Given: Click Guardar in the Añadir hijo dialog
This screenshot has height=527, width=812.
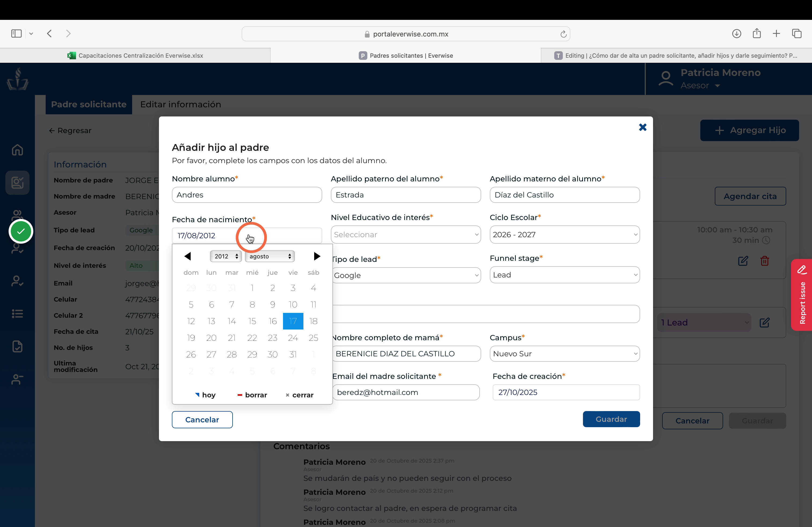Looking at the screenshot, I should coord(611,419).
